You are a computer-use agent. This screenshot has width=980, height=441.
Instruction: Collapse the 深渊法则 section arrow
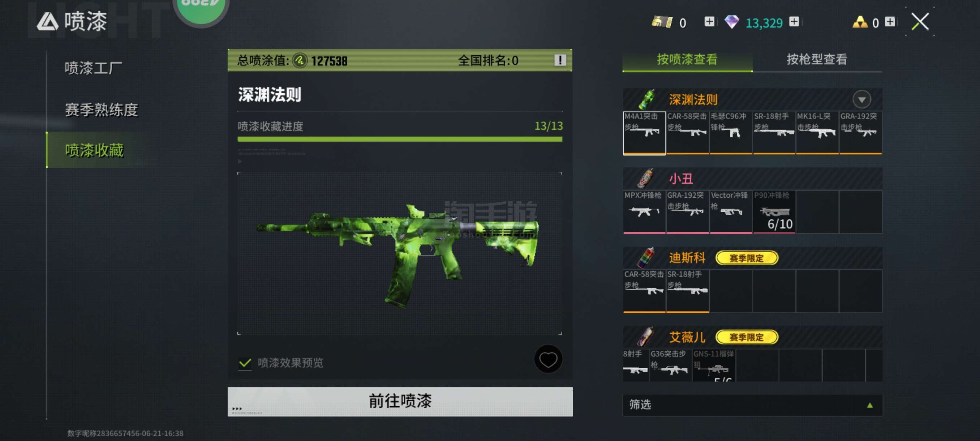point(861,100)
